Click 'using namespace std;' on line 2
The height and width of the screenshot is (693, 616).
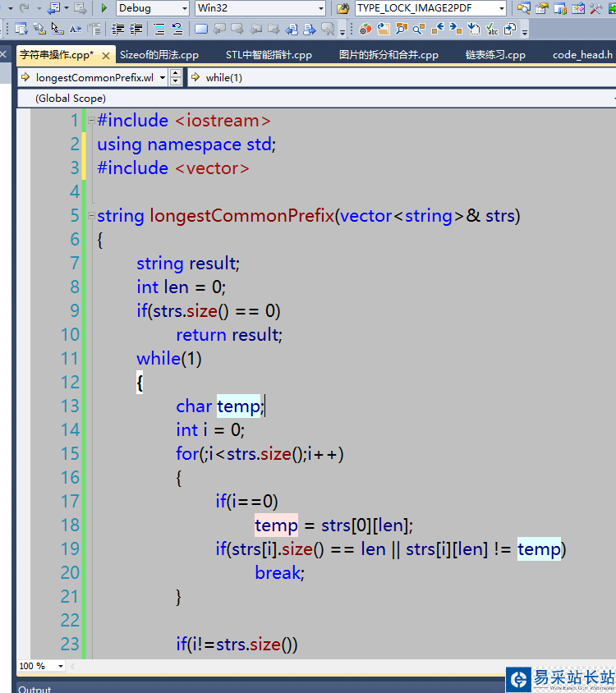(x=186, y=145)
